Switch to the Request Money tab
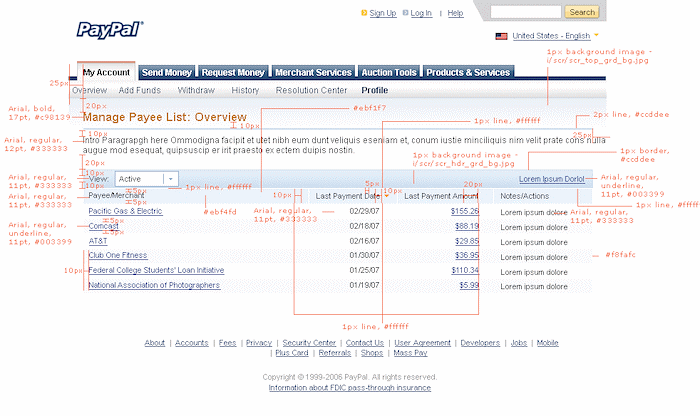Screen dimensions: 700x416 click(233, 72)
